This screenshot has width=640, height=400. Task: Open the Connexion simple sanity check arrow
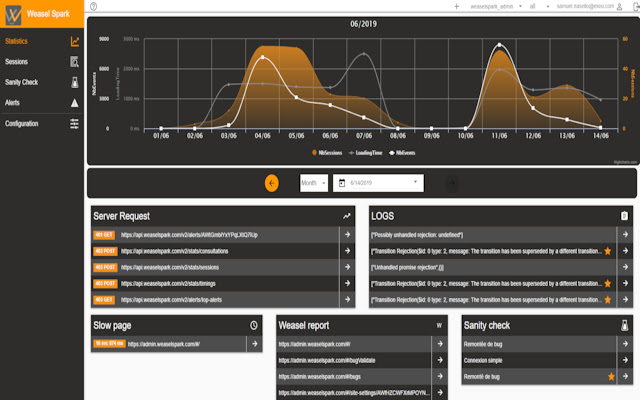pos(626,360)
